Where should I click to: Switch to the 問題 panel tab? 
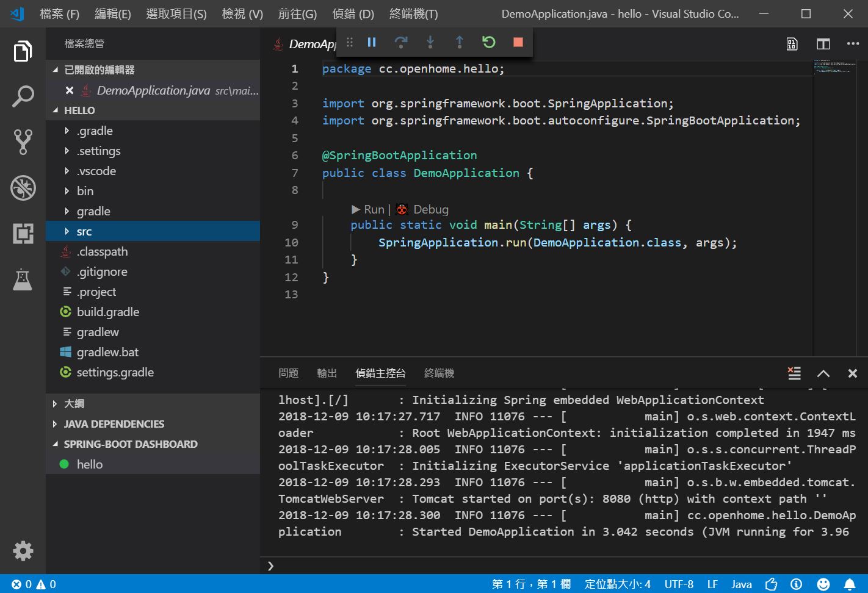288,373
